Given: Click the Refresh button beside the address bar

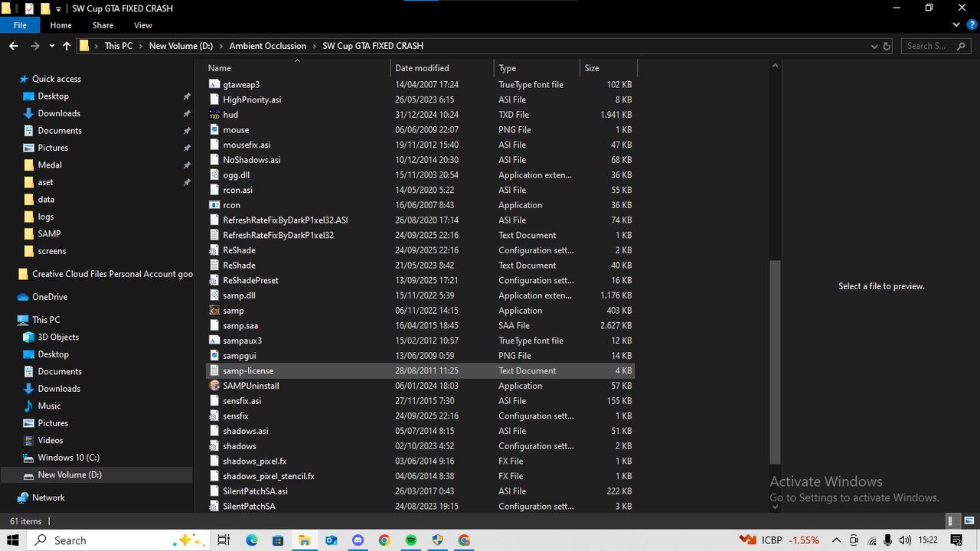Looking at the screenshot, I should pyautogui.click(x=887, y=46).
